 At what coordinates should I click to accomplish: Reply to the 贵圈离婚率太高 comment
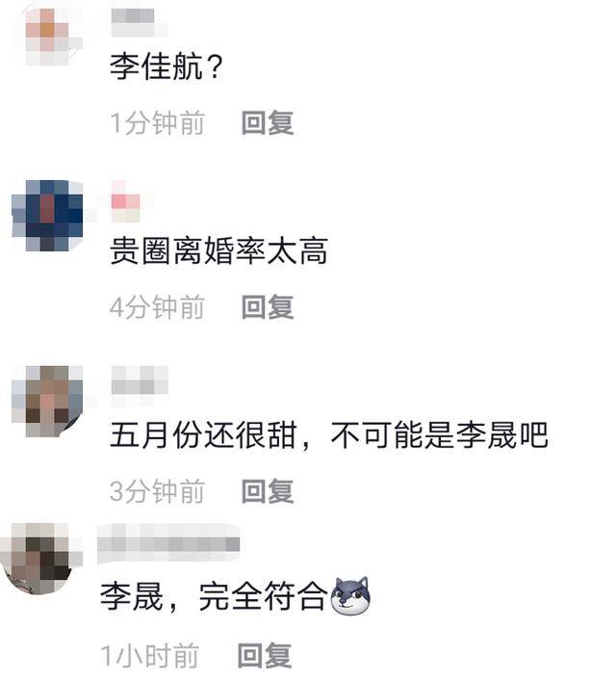tap(268, 307)
